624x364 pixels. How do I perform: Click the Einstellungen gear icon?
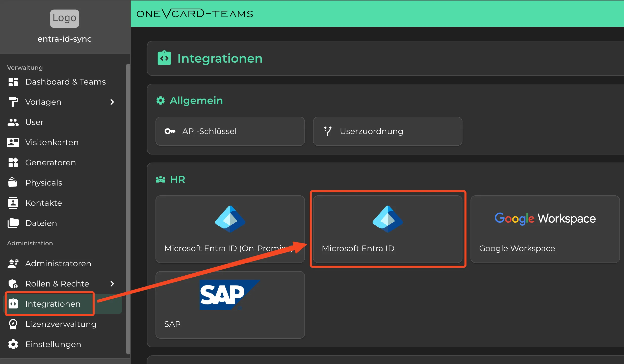click(13, 344)
